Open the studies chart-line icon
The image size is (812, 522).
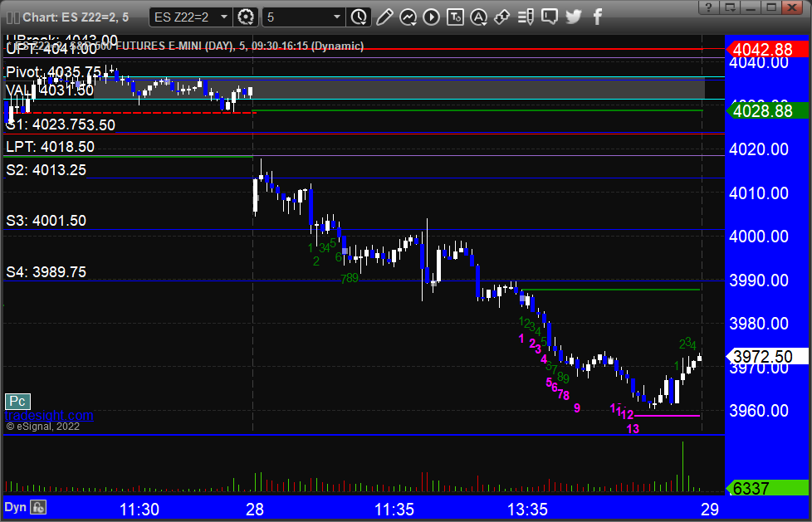(x=408, y=17)
